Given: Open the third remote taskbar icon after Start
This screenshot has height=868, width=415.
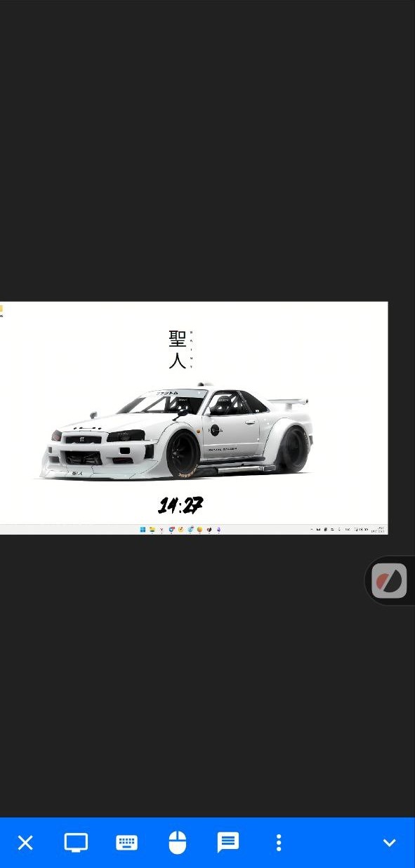Looking at the screenshot, I should point(171,530).
